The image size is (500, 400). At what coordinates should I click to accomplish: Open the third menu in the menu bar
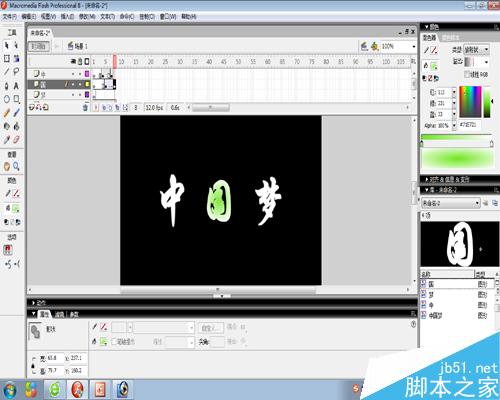[x=48, y=16]
